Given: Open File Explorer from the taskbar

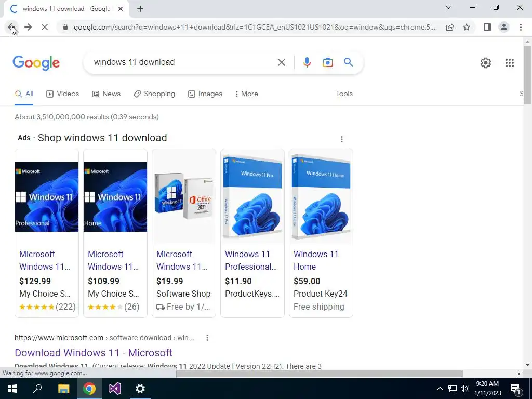Looking at the screenshot, I should pyautogui.click(x=63, y=389).
